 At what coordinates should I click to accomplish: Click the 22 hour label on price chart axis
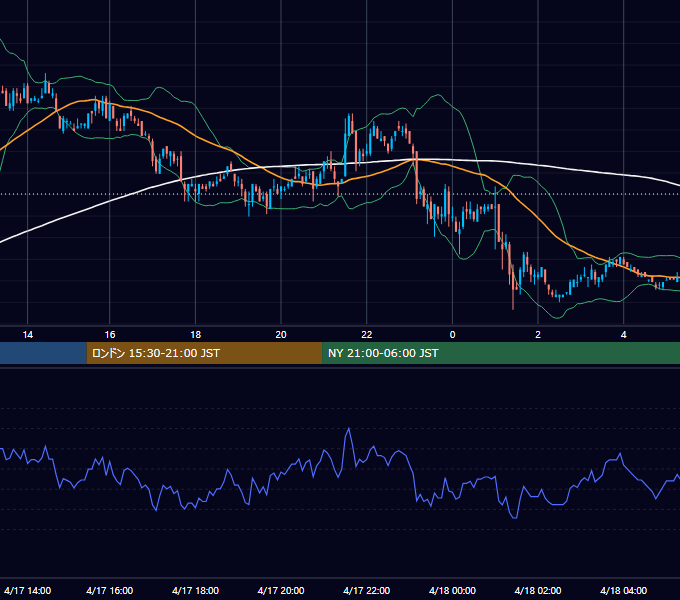[x=367, y=335]
